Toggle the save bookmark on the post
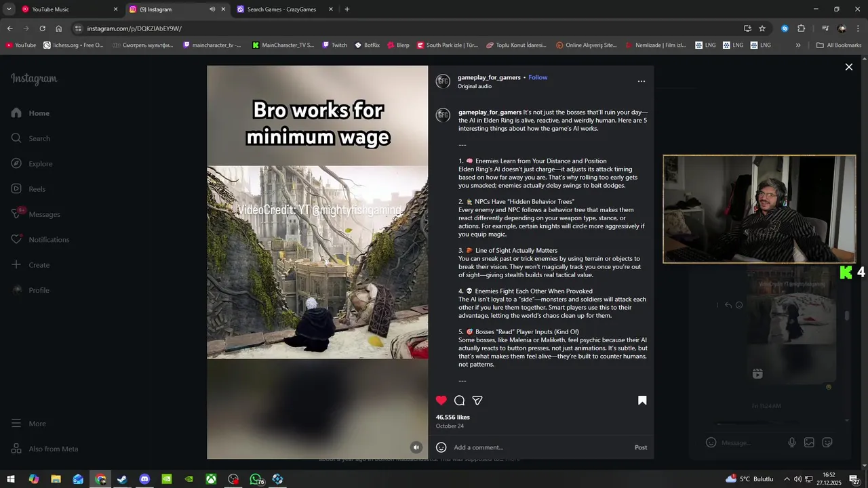The image size is (868, 488). pos(642,401)
